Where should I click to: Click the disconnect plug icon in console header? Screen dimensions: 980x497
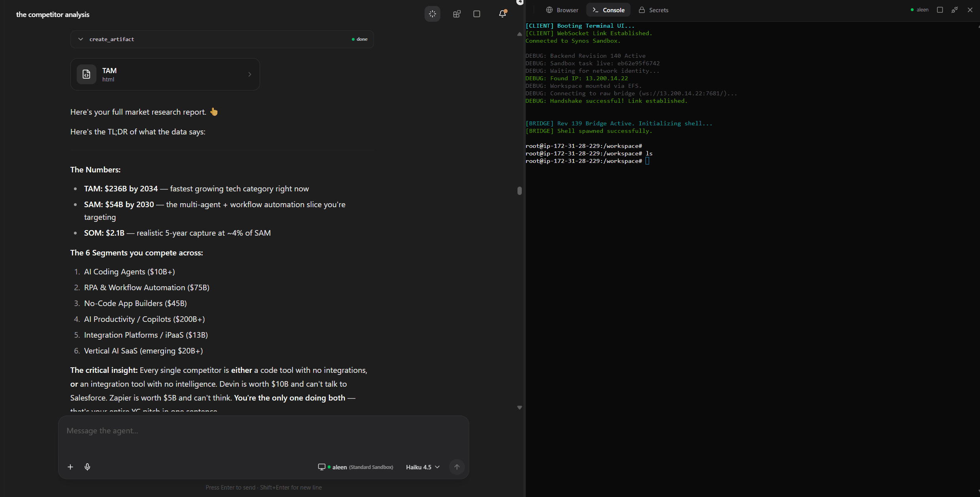tap(954, 10)
